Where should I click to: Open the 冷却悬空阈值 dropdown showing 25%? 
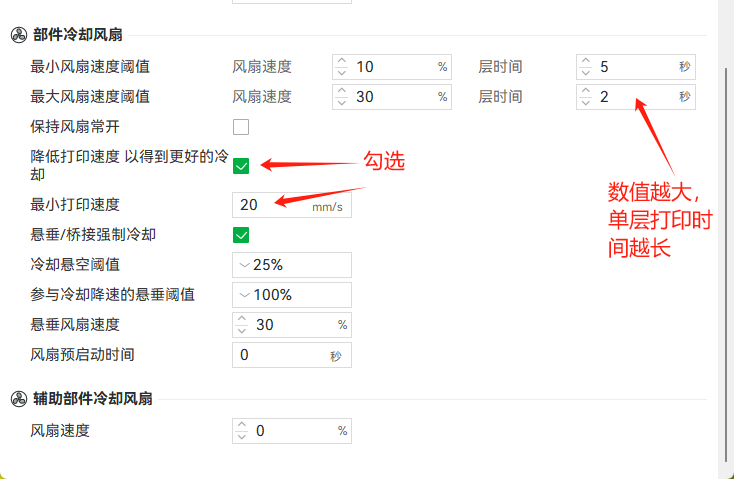point(292,265)
